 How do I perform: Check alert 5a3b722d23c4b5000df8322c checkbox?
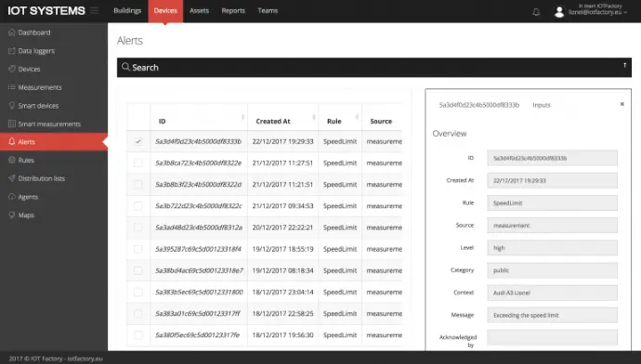138,206
